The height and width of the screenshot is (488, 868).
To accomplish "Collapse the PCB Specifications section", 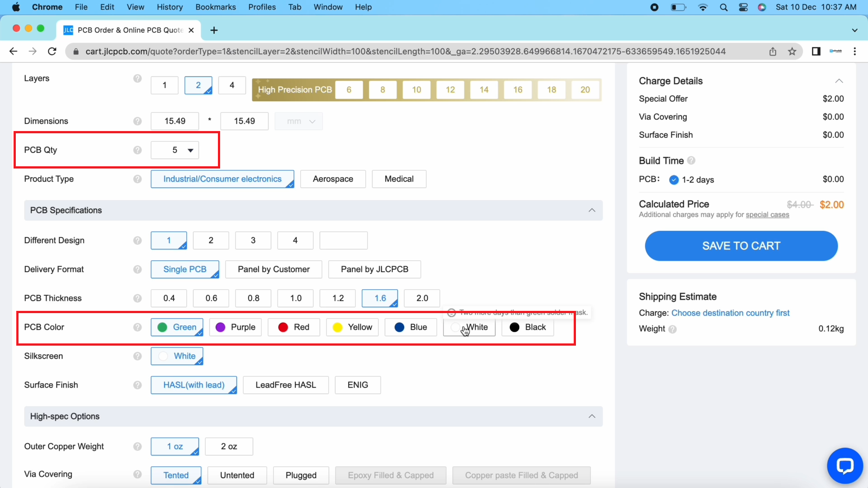I will (x=592, y=211).
